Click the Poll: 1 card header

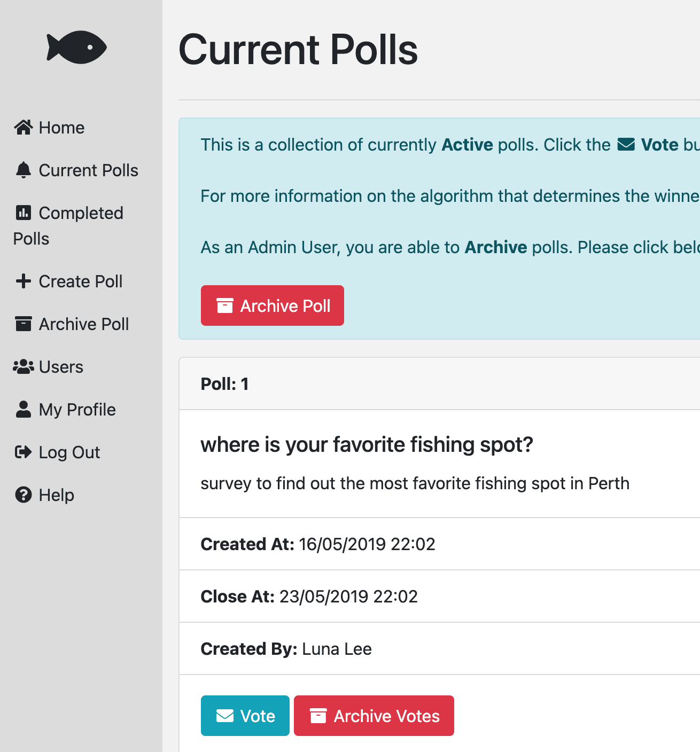439,384
